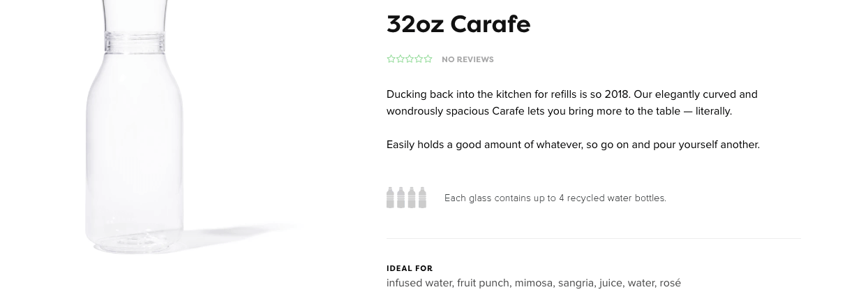868x292 pixels.
Task: Choose the third star in rating row
Action: coord(410,59)
